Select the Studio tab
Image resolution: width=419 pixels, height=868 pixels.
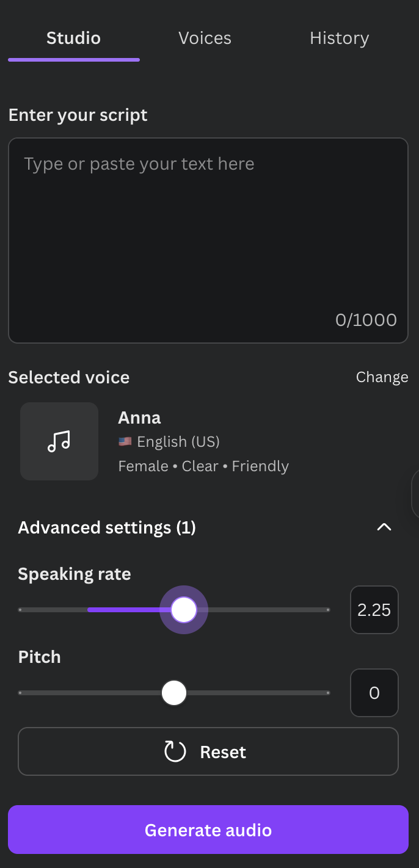[x=73, y=38]
